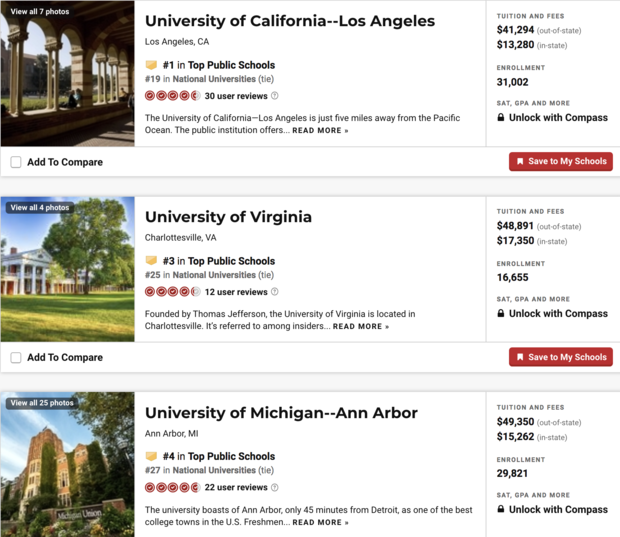Image resolution: width=620 pixels, height=537 pixels.
Task: Click the lock icon in UCLA's Unlock with Compass
Action: click(501, 118)
